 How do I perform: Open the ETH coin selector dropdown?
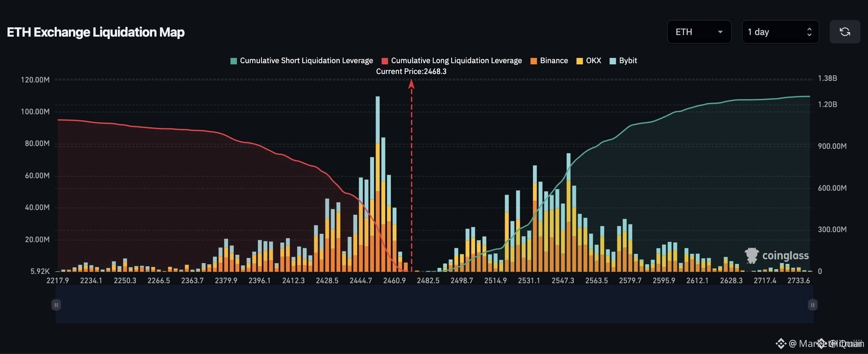(699, 32)
